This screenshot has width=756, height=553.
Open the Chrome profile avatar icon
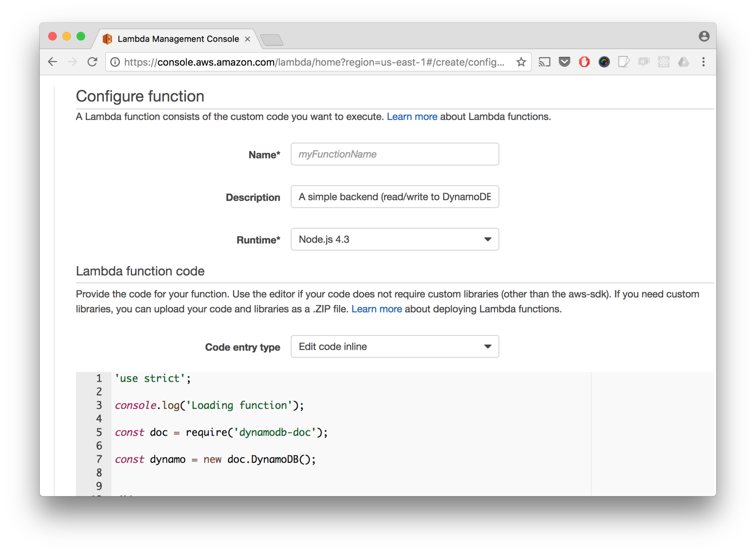[x=704, y=36]
